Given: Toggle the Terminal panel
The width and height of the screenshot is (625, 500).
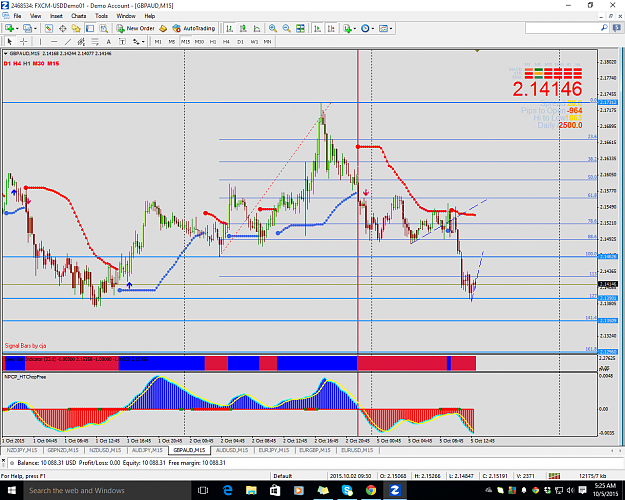Looking at the screenshot, I should [90, 28].
